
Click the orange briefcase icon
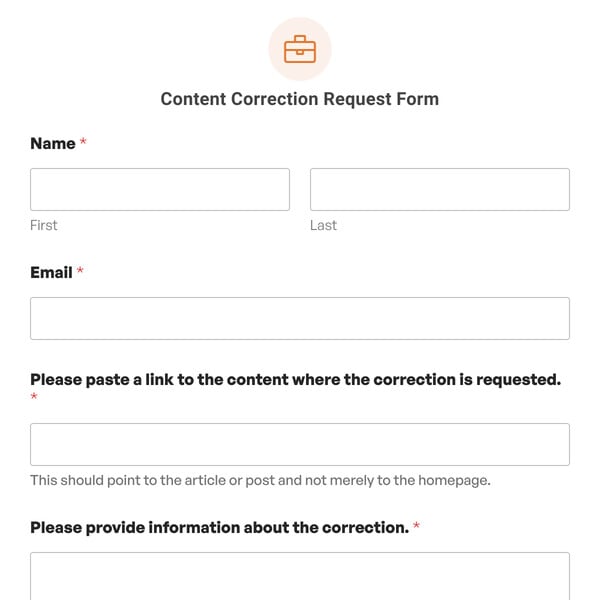[300, 49]
